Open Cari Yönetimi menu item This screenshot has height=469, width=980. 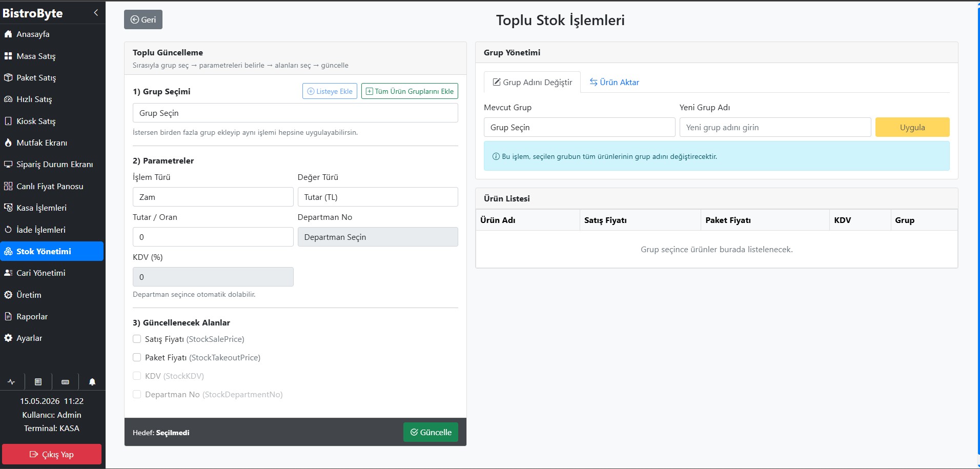pyautogui.click(x=52, y=273)
